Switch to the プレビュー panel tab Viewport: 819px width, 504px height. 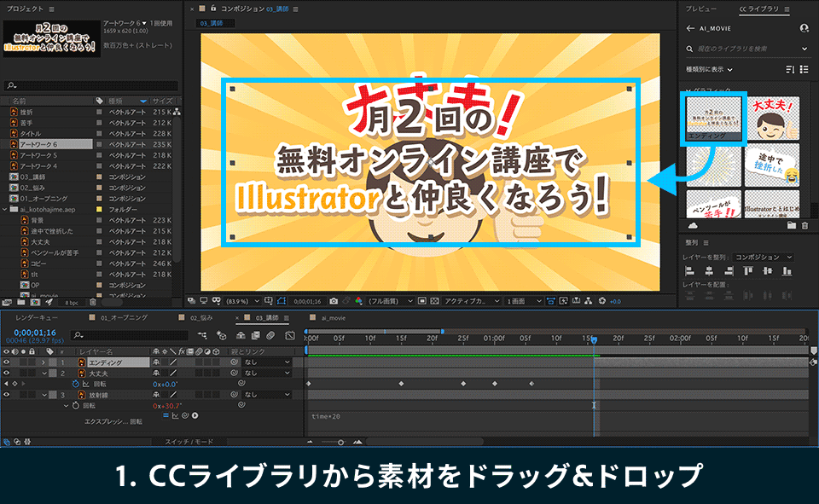point(701,9)
